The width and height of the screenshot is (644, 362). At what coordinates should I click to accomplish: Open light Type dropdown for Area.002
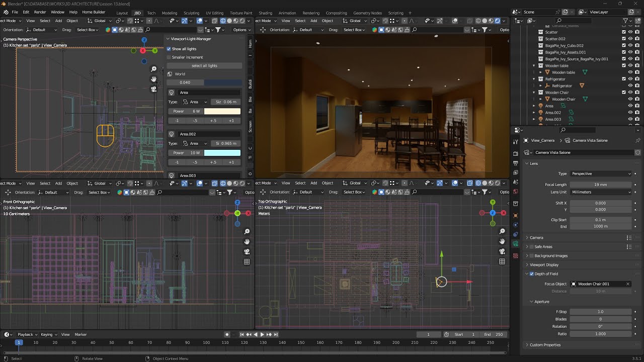[194, 143]
